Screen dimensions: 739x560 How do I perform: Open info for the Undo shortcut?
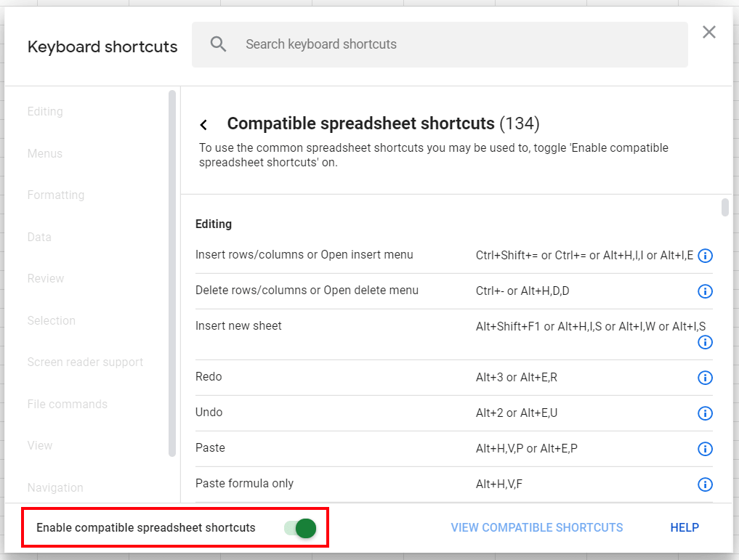tap(704, 413)
